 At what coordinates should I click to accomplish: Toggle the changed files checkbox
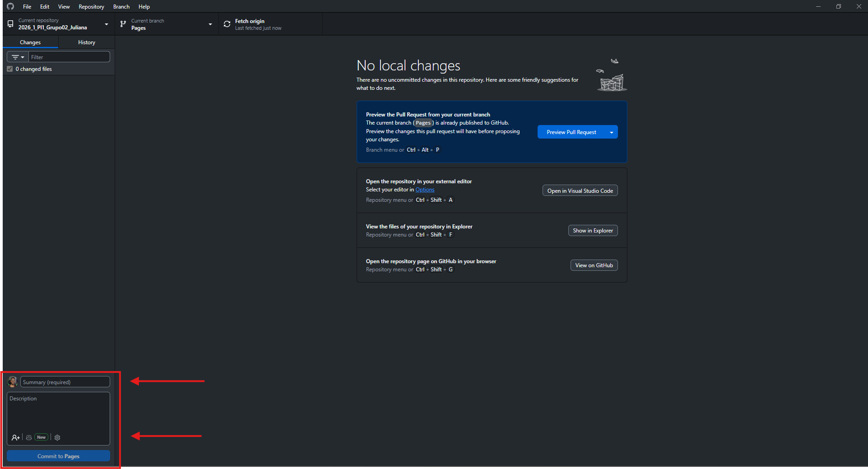pyautogui.click(x=10, y=69)
